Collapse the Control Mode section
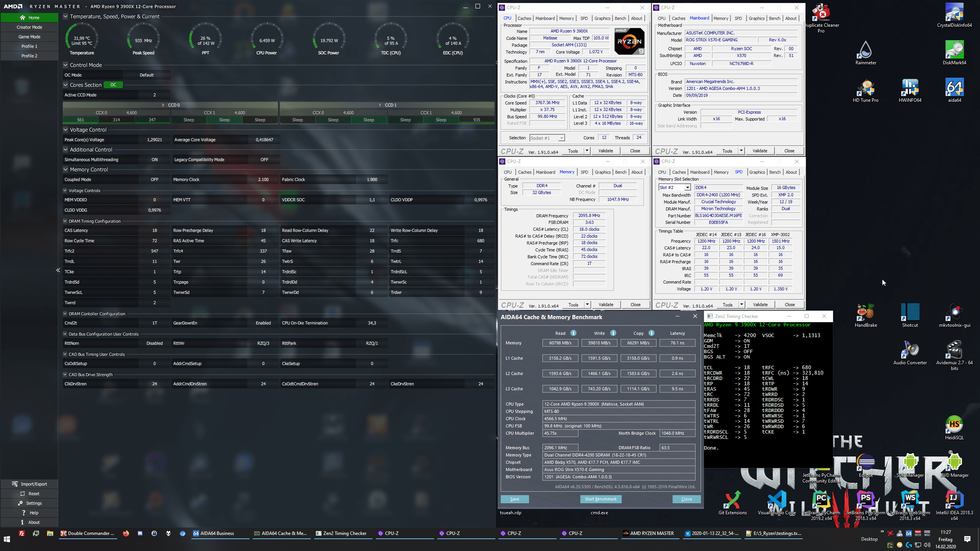 tap(65, 65)
